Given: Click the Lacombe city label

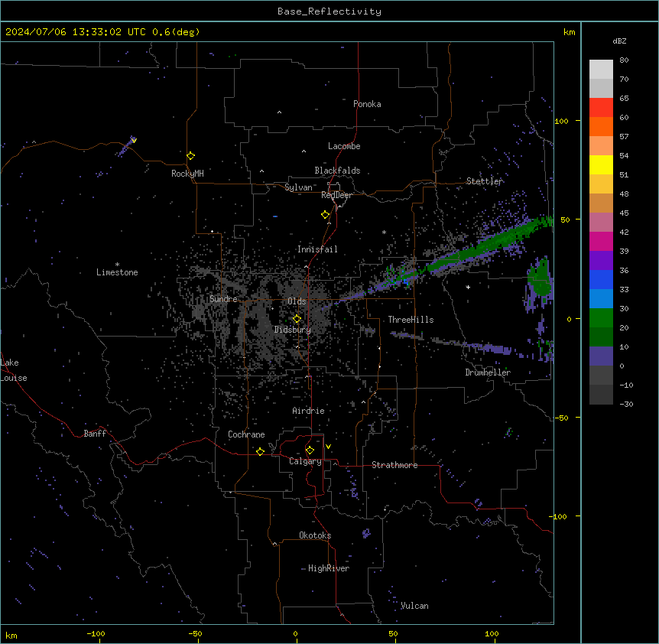Looking at the screenshot, I should pyautogui.click(x=344, y=146).
